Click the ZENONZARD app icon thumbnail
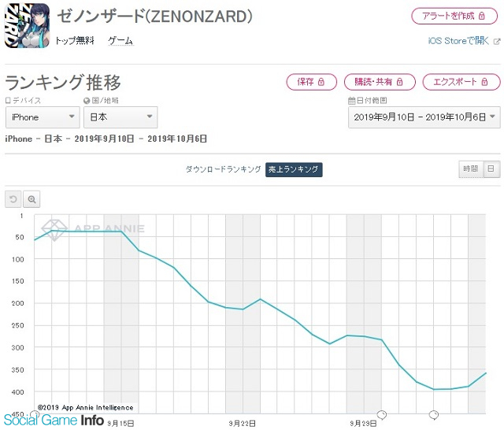 27,26
